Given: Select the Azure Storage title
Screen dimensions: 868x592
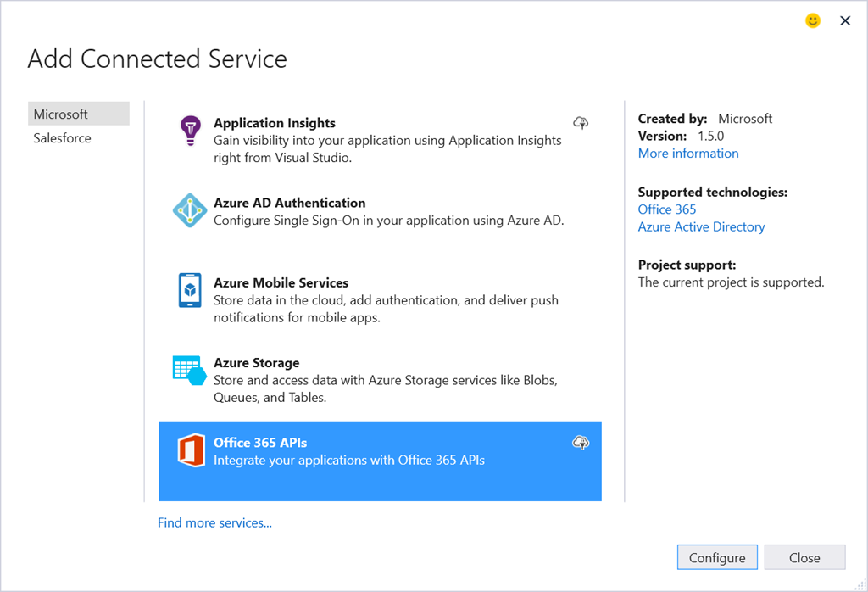Looking at the screenshot, I should click(x=256, y=363).
